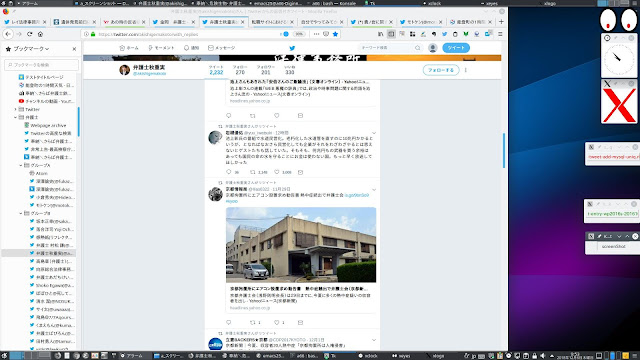Close the bookmarks sidebar with X
Image resolution: width=640 pixels, height=360 pixels.
74,49
